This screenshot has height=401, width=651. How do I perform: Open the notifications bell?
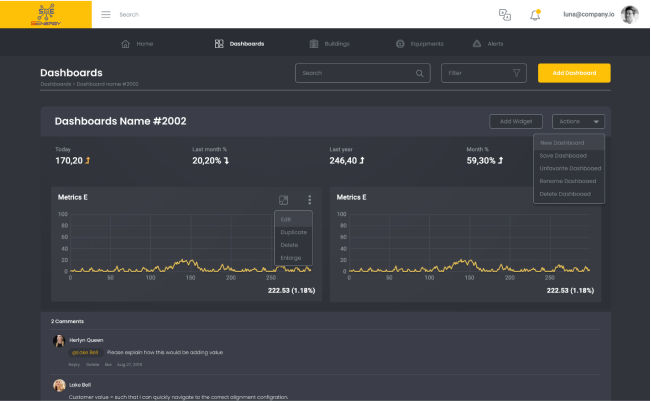[535, 15]
